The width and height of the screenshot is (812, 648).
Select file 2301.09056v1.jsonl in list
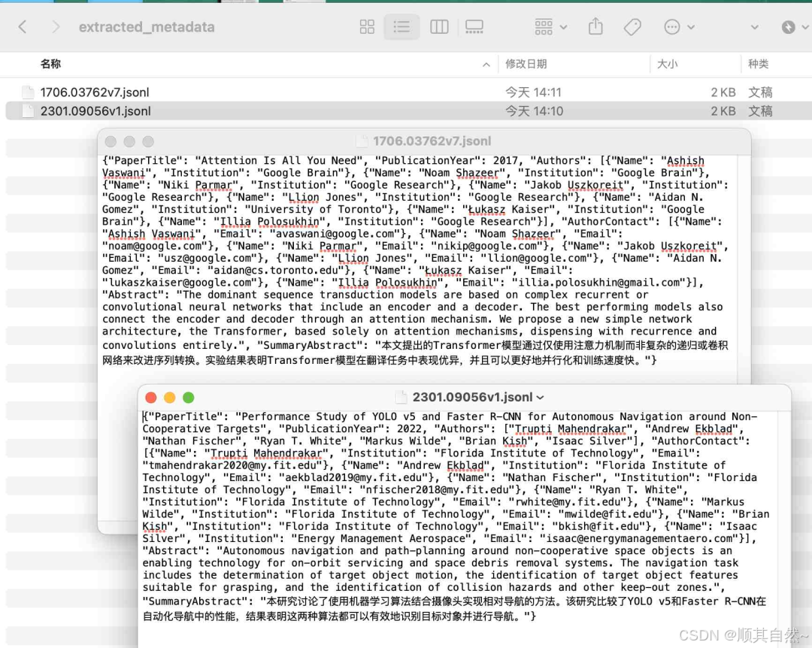(x=95, y=111)
